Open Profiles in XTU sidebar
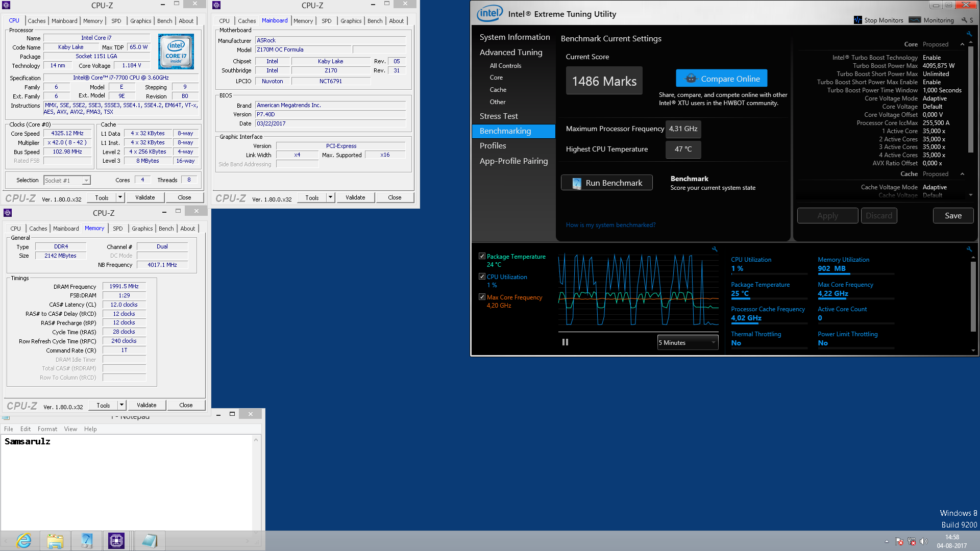 point(493,145)
